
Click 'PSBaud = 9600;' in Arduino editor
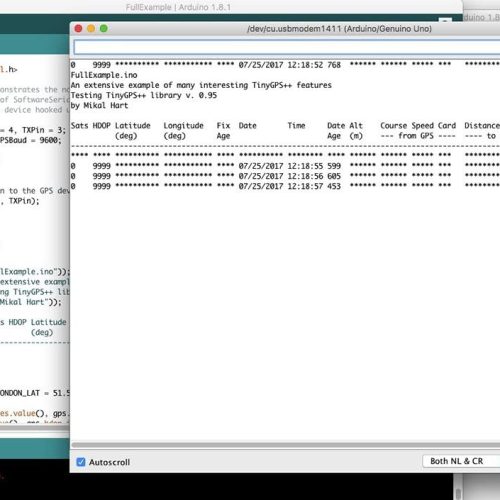click(x=31, y=140)
